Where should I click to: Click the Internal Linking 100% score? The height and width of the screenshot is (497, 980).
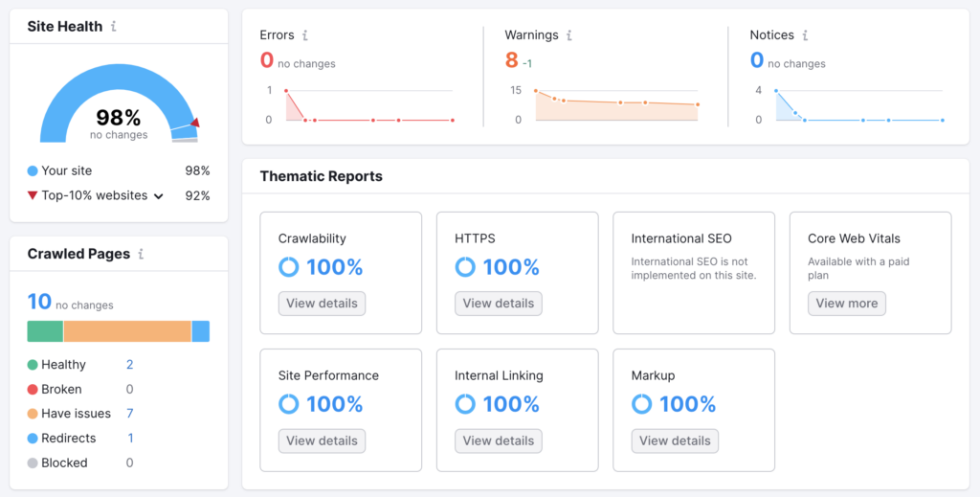(511, 404)
